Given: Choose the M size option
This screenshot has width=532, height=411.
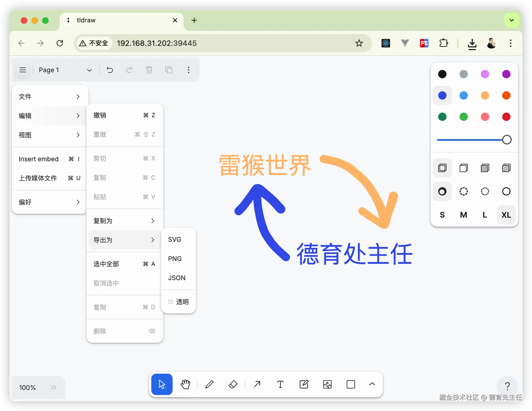Looking at the screenshot, I should click(x=463, y=215).
